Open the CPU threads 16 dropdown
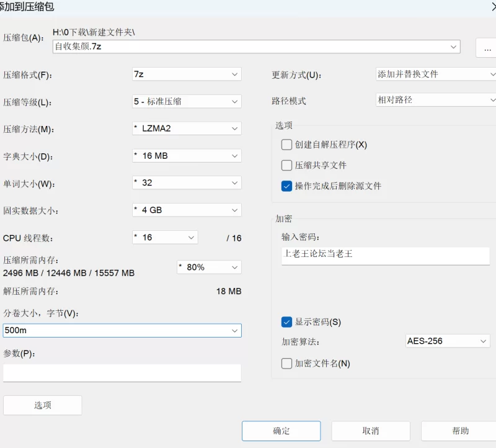Image resolution: width=496 pixels, height=448 pixels. coord(165,238)
